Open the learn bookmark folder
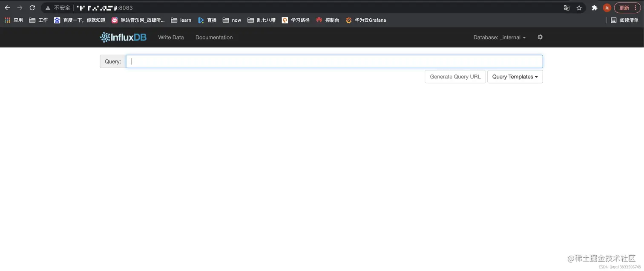Viewport: 644px width, 271px height. pyautogui.click(x=181, y=20)
